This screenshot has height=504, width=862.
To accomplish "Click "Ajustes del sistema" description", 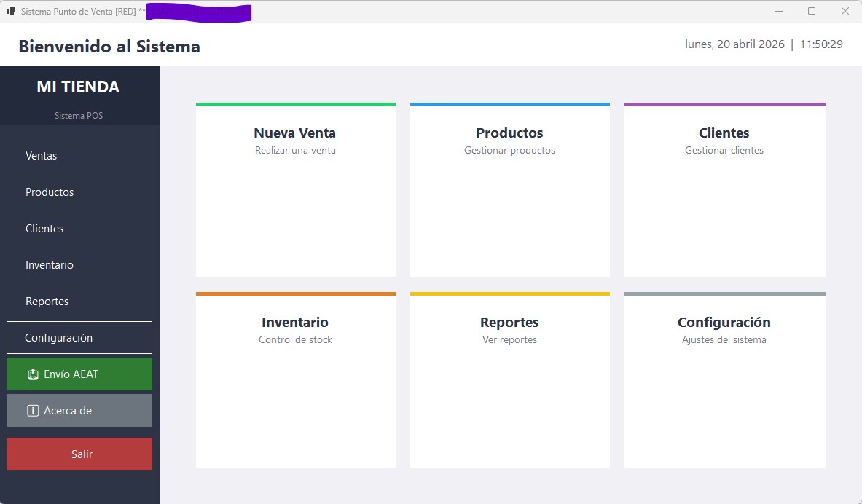I will pos(724,339).
